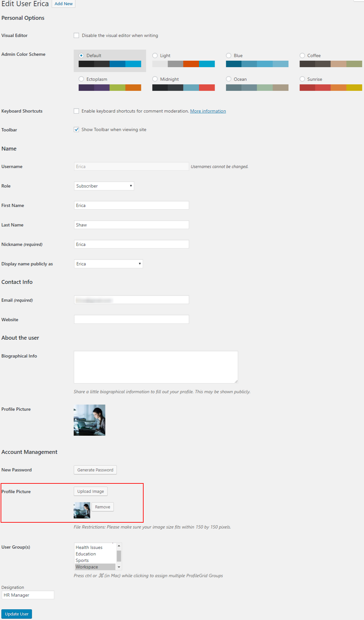Enable keyboard shortcuts for comment moderation
Viewport: 364px width, 620px height.
click(x=76, y=111)
